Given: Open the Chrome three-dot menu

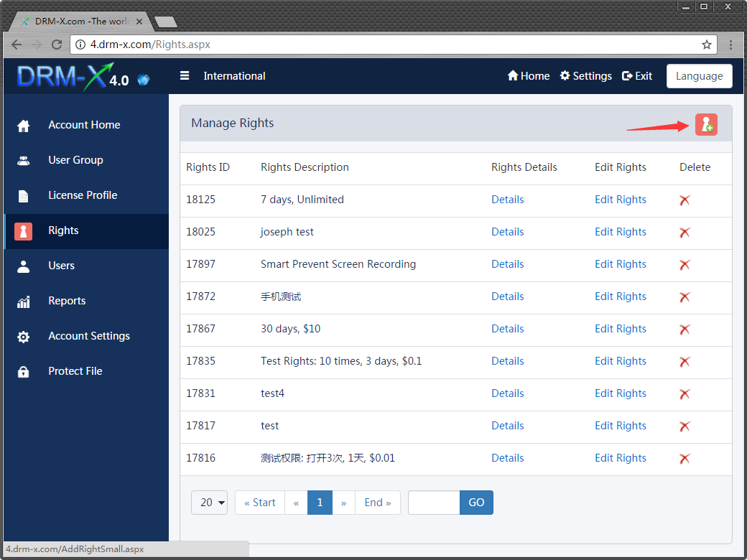Looking at the screenshot, I should click(730, 45).
